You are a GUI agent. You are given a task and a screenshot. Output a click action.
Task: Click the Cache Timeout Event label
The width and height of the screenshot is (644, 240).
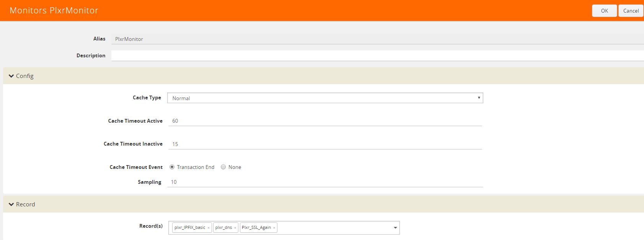(136, 167)
